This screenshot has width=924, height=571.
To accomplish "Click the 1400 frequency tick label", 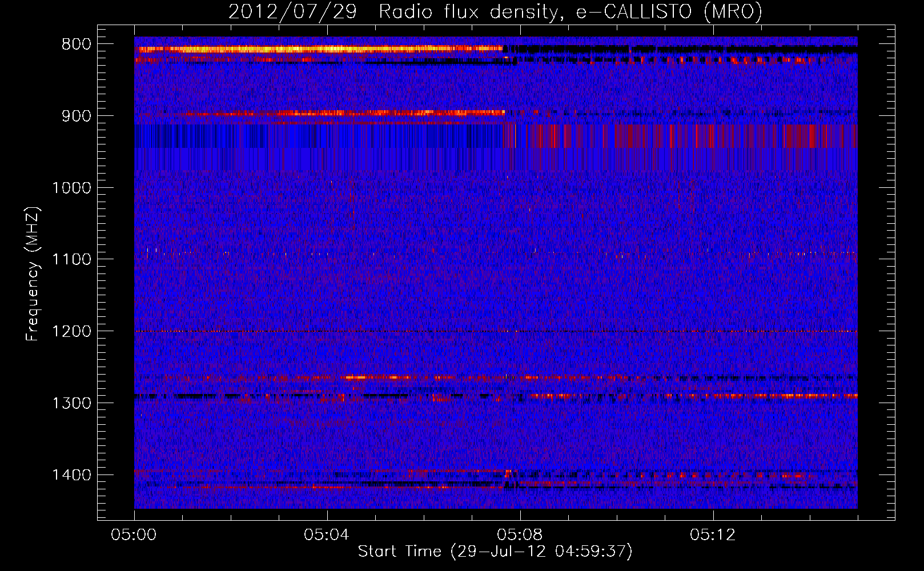I will click(x=71, y=475).
